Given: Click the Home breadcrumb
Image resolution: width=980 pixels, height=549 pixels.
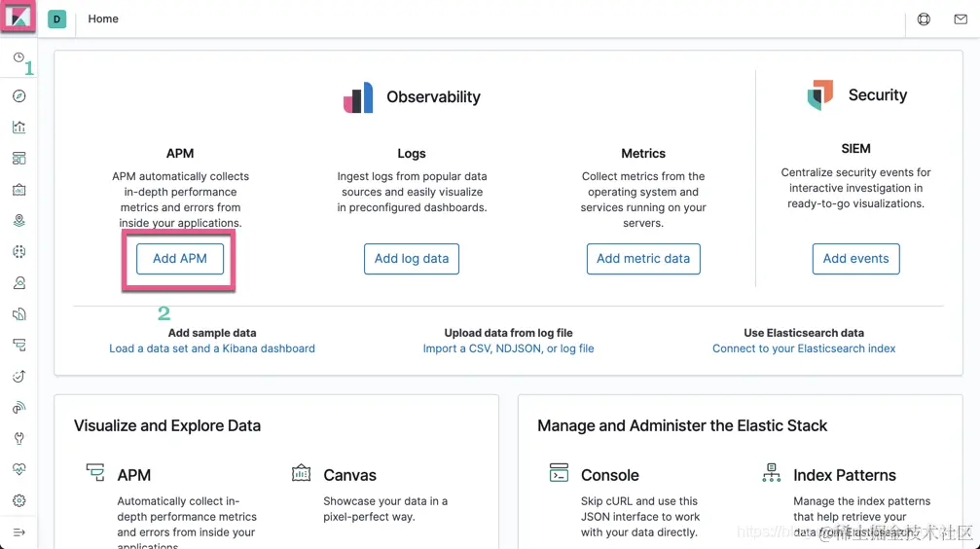Looking at the screenshot, I should pos(103,18).
